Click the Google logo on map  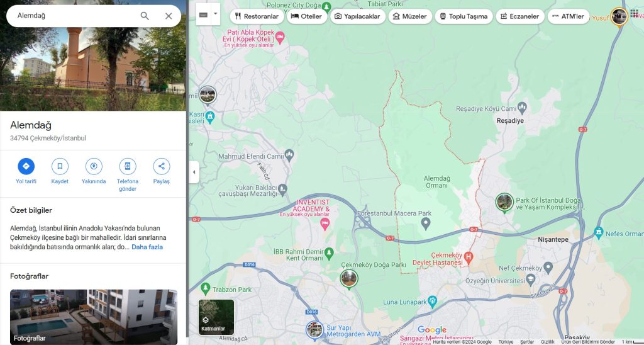(x=432, y=330)
